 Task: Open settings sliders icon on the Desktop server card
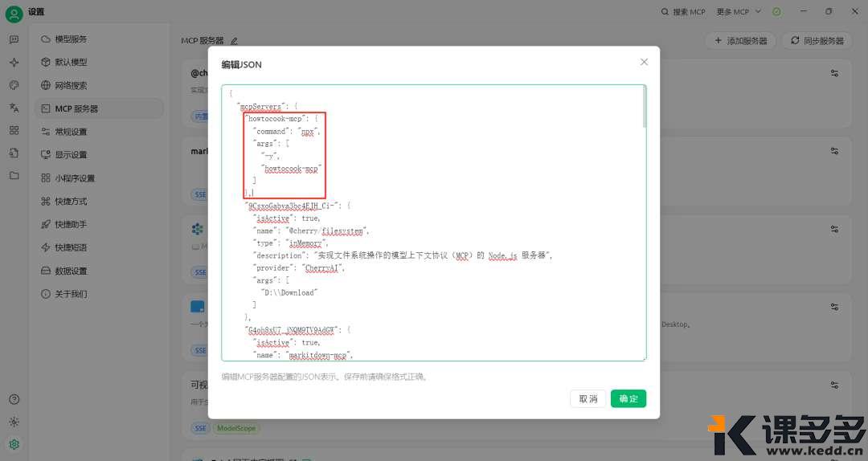(x=834, y=307)
